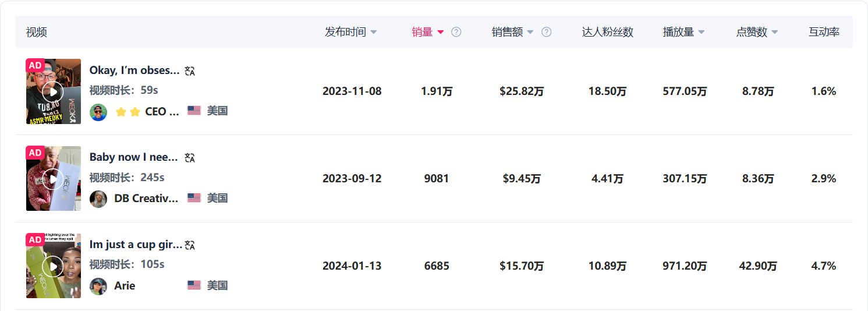This screenshot has height=311, width=868.
Task: Open creator name "CEO ..."
Action: point(162,112)
